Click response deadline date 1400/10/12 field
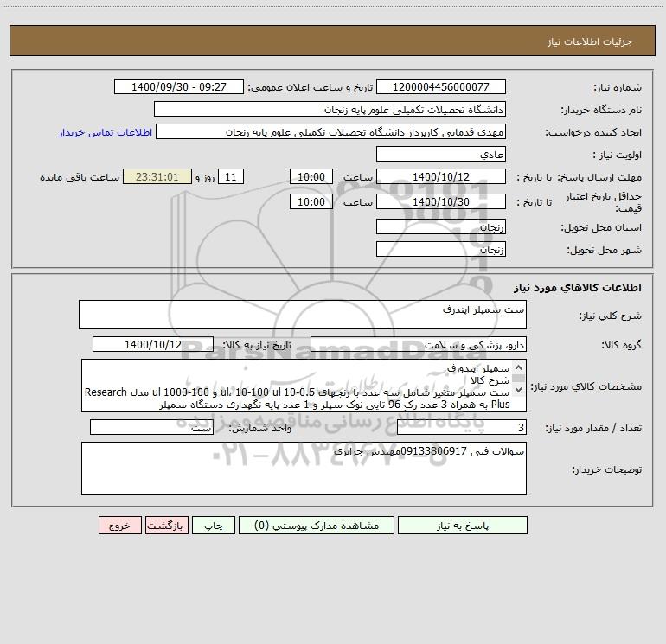This screenshot has width=666, height=644. (x=441, y=176)
